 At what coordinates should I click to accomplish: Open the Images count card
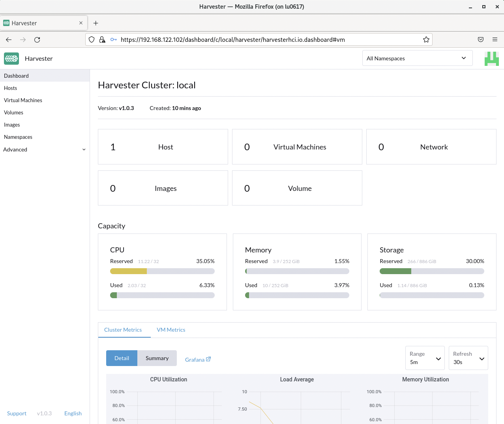(163, 188)
